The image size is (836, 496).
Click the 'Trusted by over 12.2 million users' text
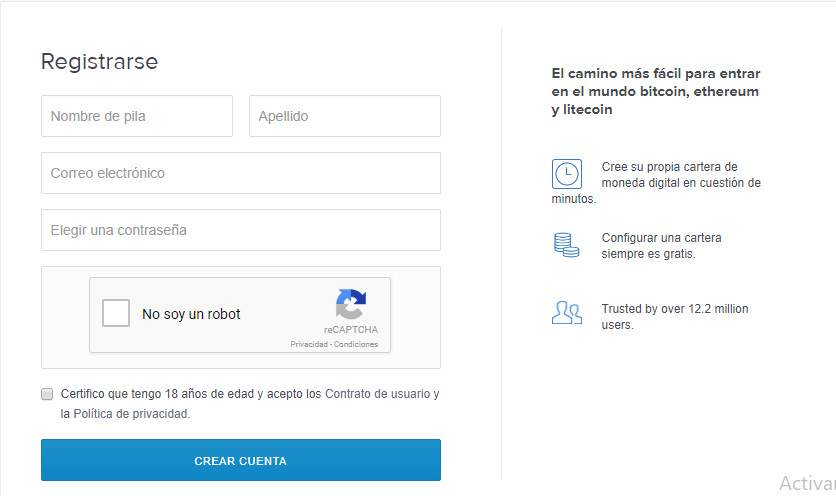[675, 317]
